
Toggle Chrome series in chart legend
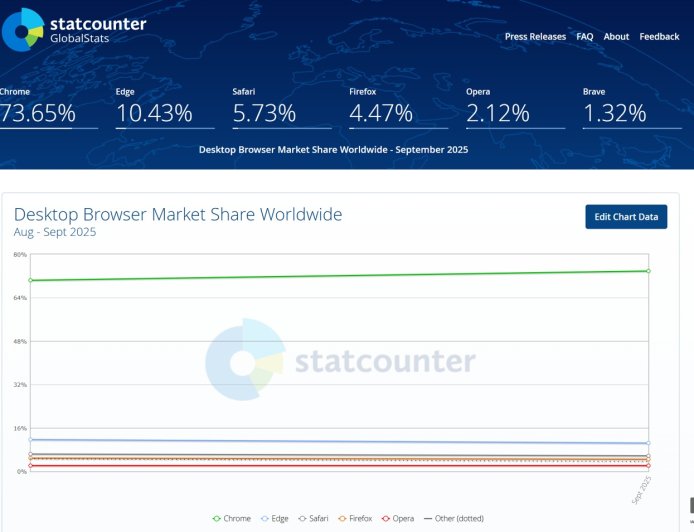click(232, 518)
